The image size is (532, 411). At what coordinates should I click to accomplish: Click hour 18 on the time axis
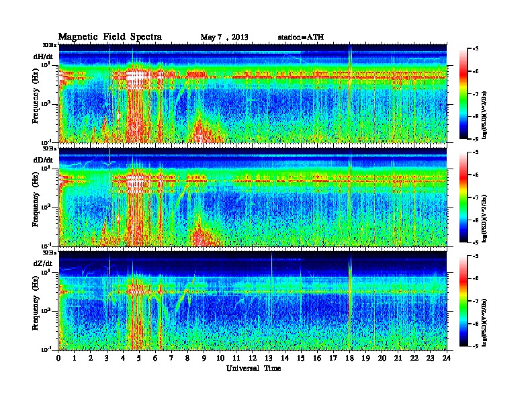350,358
